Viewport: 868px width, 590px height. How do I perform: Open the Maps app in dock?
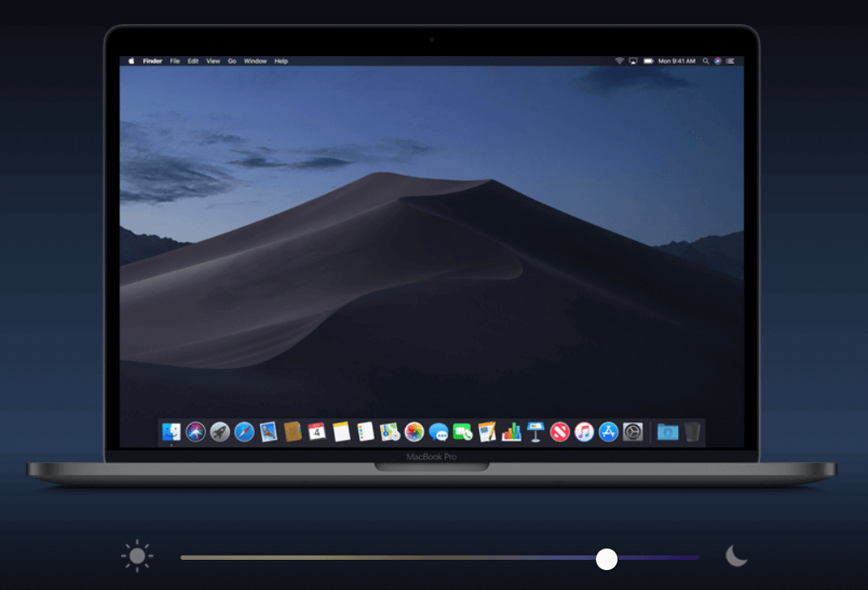coord(390,432)
